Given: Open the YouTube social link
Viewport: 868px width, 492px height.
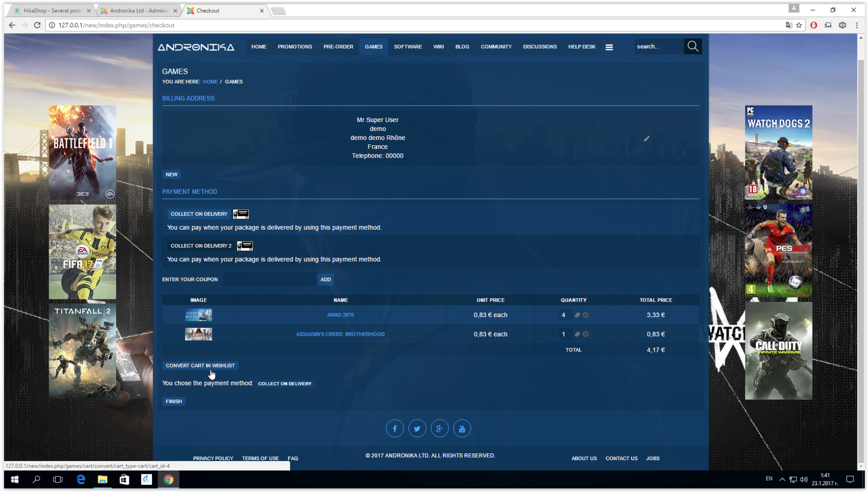Looking at the screenshot, I should tap(462, 429).
